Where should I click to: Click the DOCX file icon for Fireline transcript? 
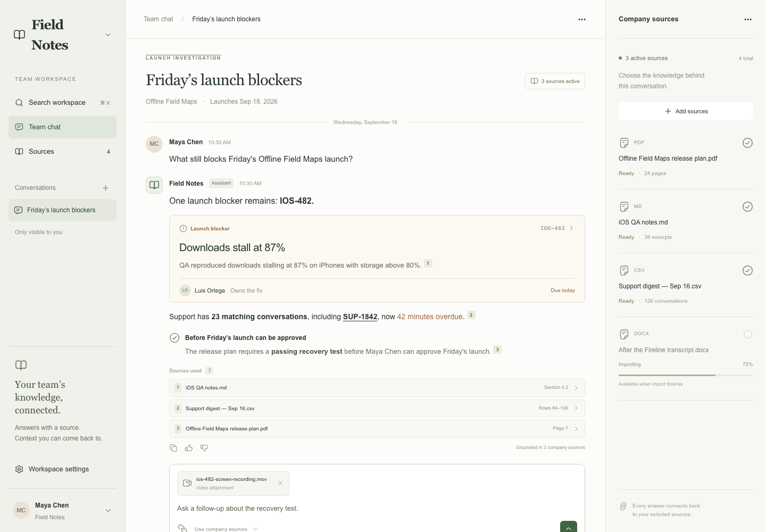(625, 334)
